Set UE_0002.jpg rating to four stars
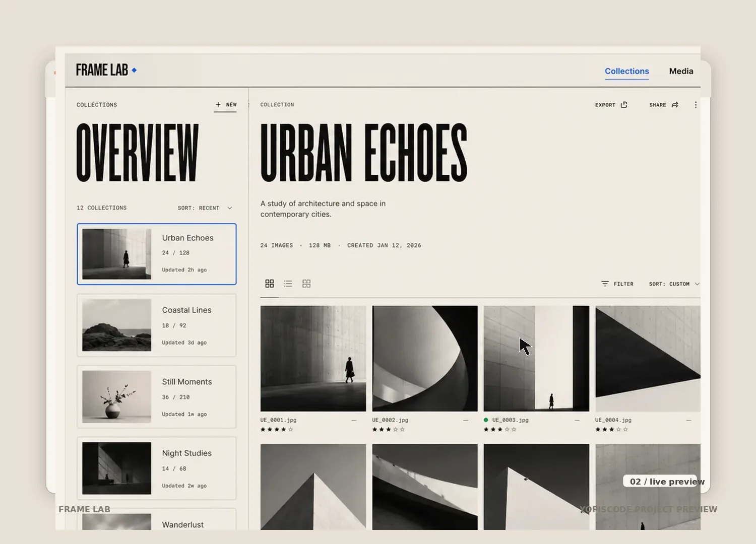The image size is (756, 544). (x=395, y=430)
